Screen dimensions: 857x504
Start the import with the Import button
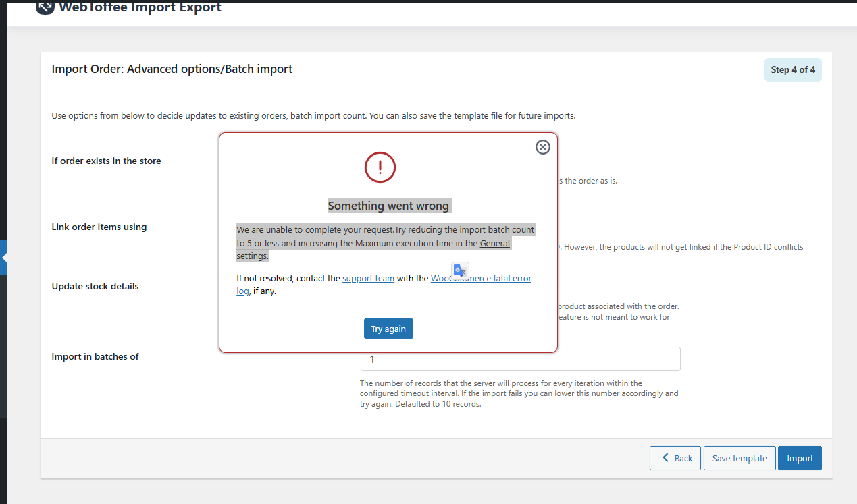click(800, 458)
